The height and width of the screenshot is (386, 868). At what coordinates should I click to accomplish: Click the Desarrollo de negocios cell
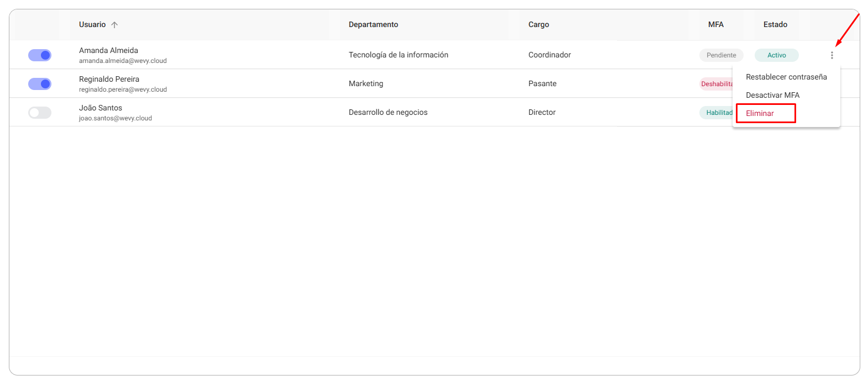388,112
